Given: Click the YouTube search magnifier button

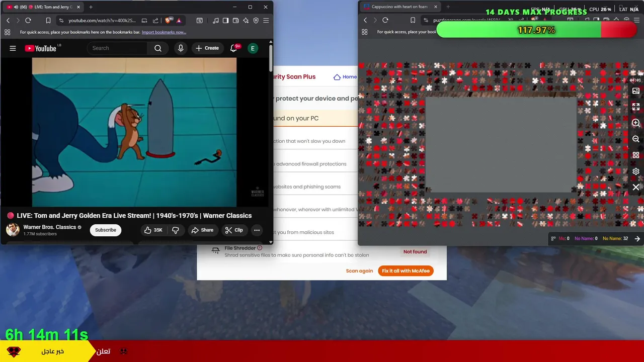Looking at the screenshot, I should (x=158, y=48).
